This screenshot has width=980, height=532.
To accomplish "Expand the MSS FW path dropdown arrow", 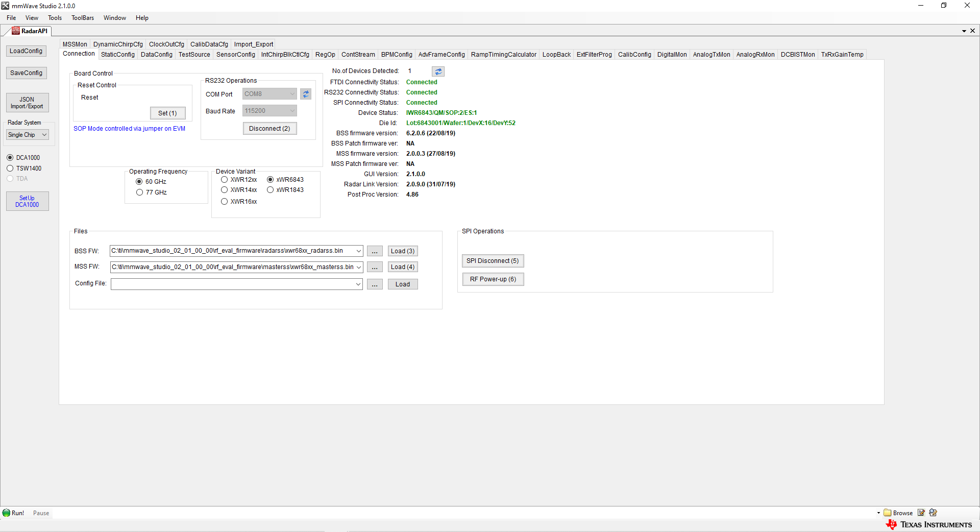I will pyautogui.click(x=359, y=267).
